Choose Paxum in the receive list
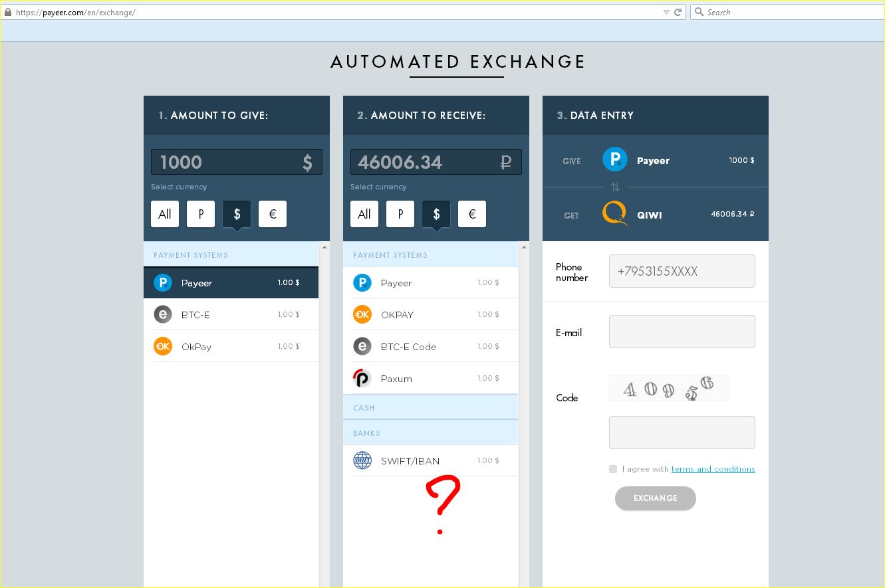The image size is (885, 588). pos(430,378)
